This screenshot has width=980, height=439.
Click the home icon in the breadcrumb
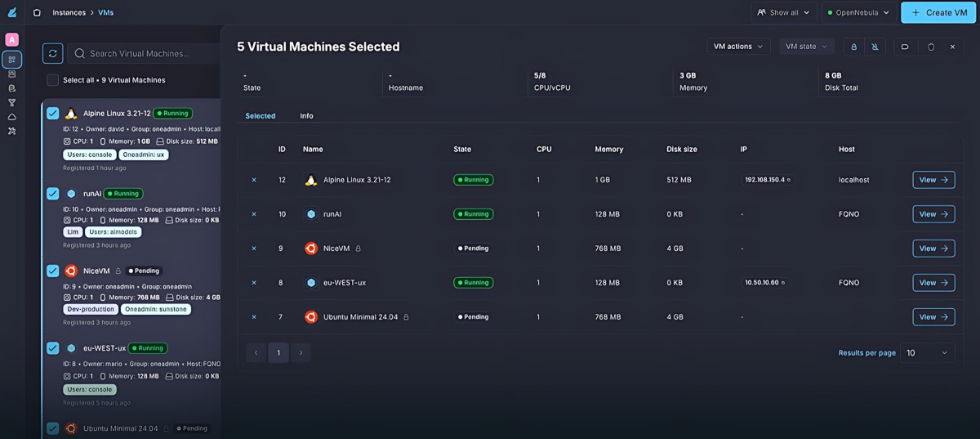click(x=37, y=12)
